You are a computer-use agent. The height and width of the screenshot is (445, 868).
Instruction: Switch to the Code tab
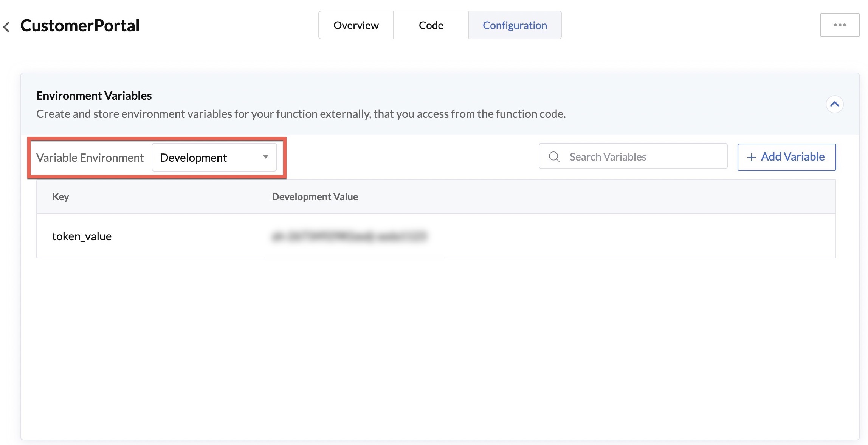431,25
